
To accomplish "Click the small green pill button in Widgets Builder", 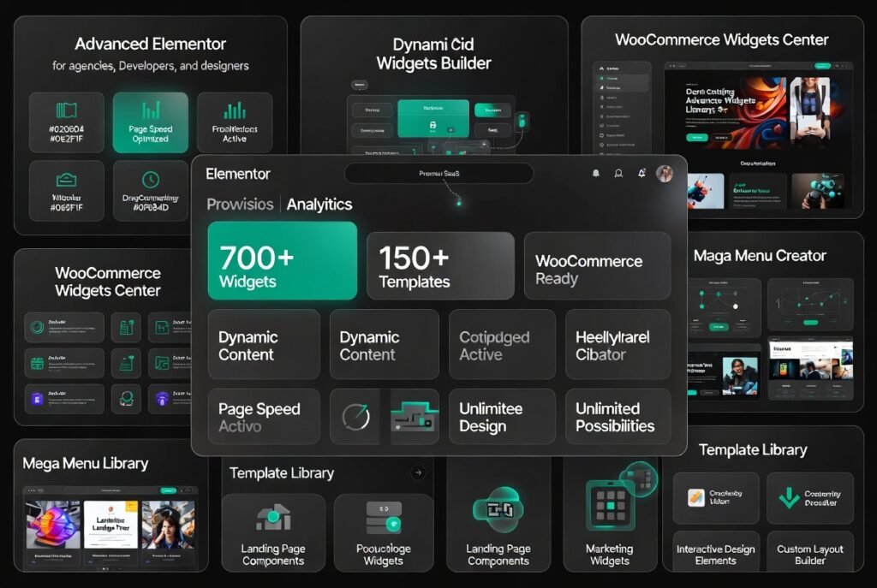I will coord(492,110).
